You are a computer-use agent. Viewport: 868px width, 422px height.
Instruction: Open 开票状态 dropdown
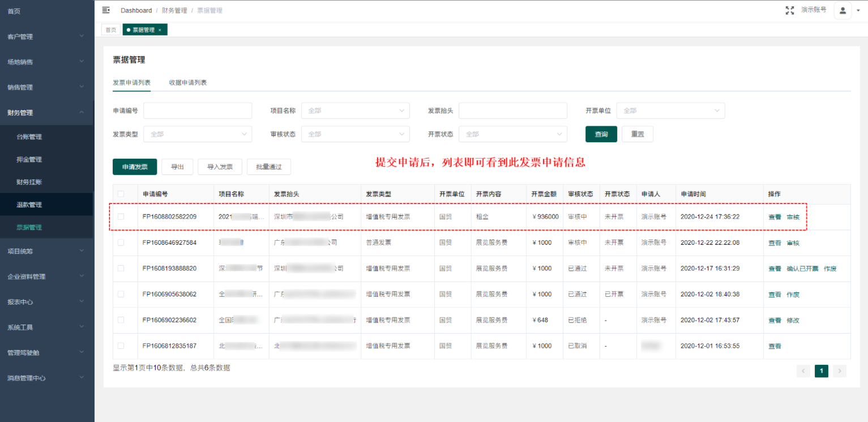512,134
